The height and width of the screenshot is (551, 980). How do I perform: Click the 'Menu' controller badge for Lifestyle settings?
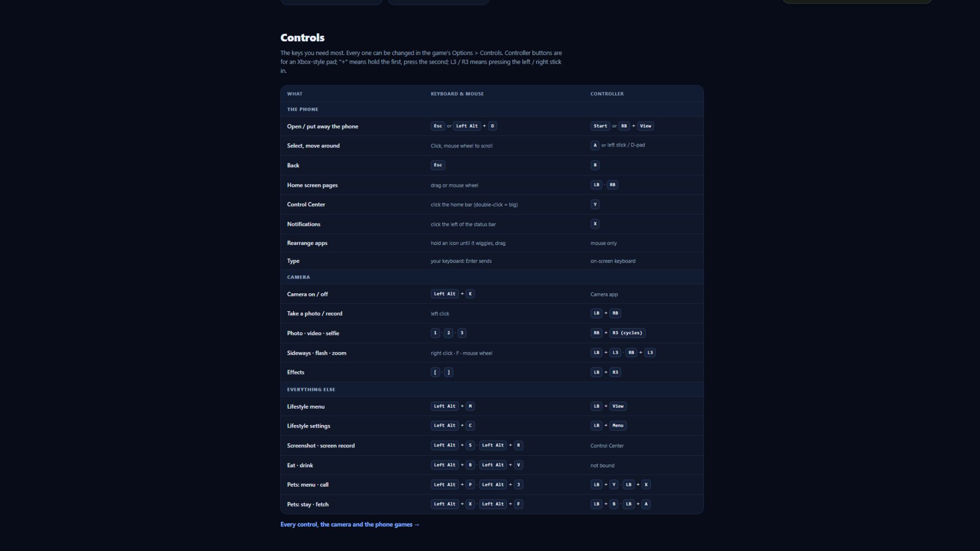click(618, 425)
